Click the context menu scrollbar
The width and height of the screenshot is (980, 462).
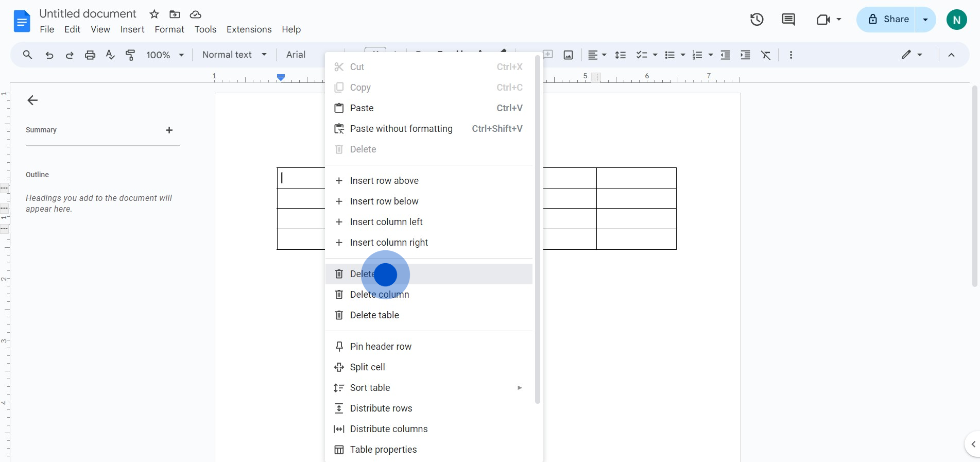(x=537, y=229)
